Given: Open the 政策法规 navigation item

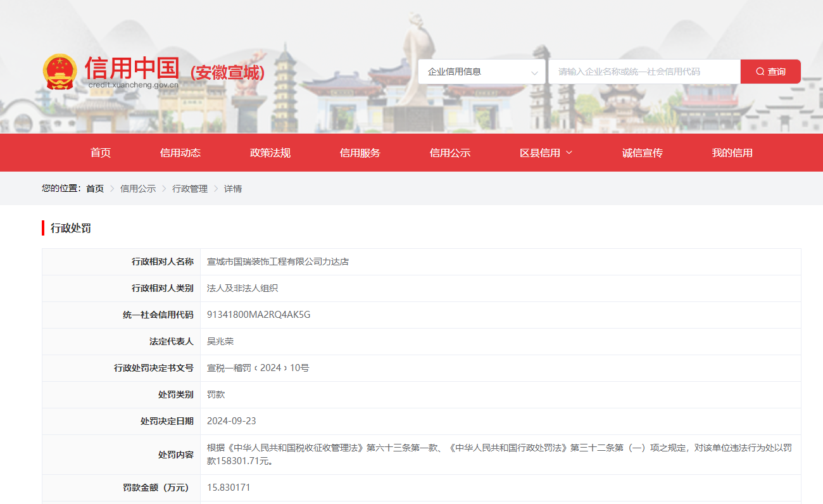Looking at the screenshot, I should (x=270, y=152).
